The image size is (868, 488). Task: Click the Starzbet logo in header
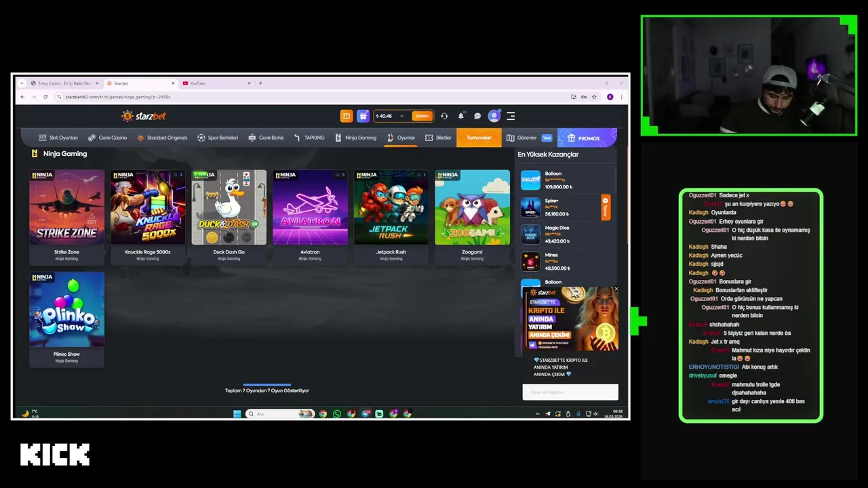(143, 116)
